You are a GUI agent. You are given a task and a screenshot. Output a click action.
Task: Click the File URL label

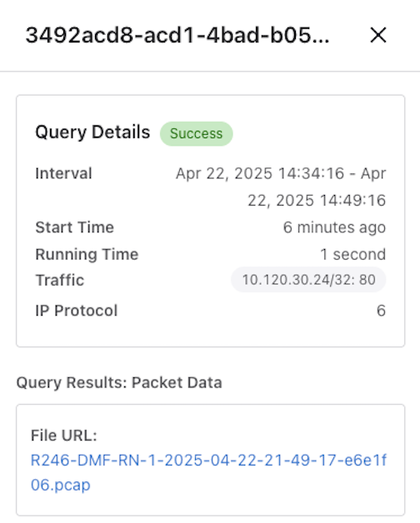point(64,436)
